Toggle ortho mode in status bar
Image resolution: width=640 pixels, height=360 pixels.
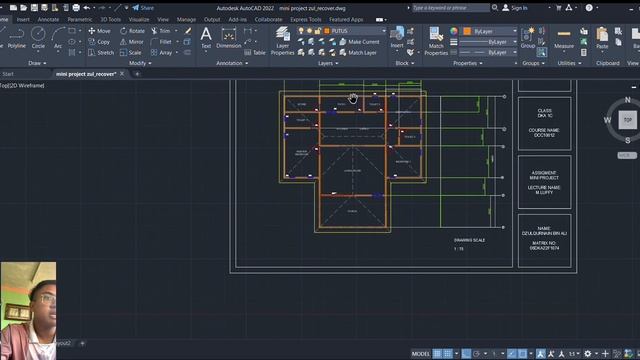[466, 353]
